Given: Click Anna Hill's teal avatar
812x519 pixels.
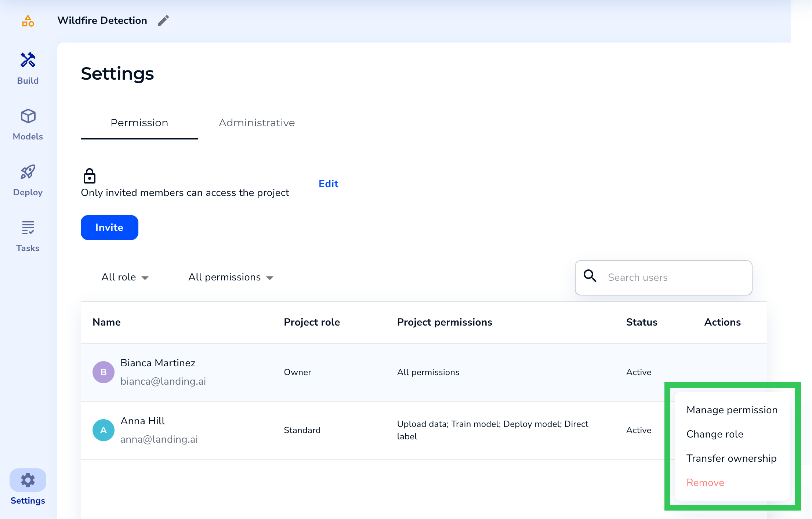Looking at the screenshot, I should pyautogui.click(x=104, y=430).
